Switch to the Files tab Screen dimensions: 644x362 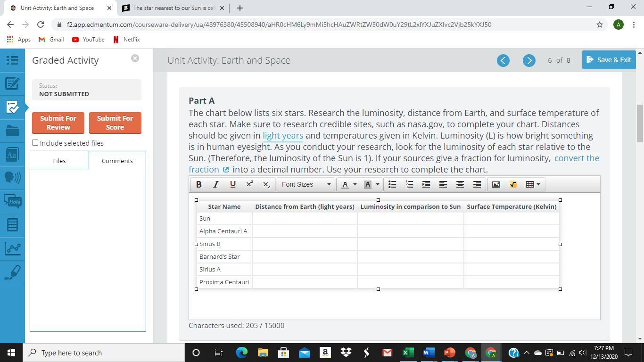59,161
